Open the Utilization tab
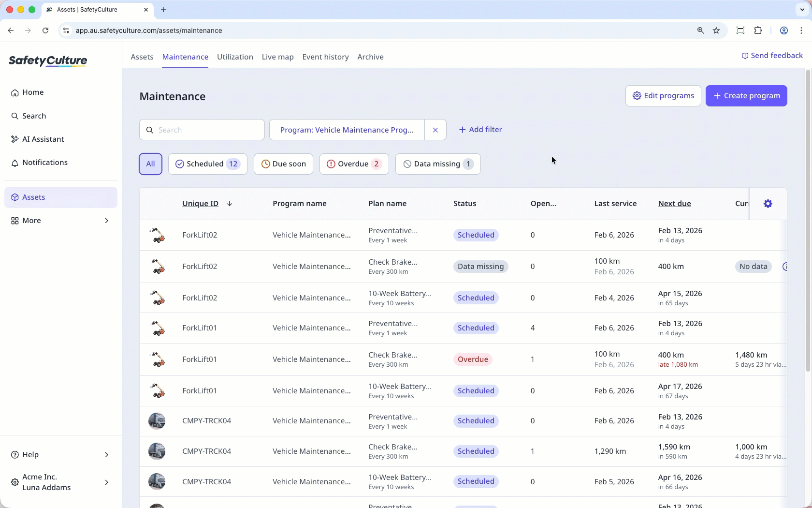 click(x=235, y=57)
